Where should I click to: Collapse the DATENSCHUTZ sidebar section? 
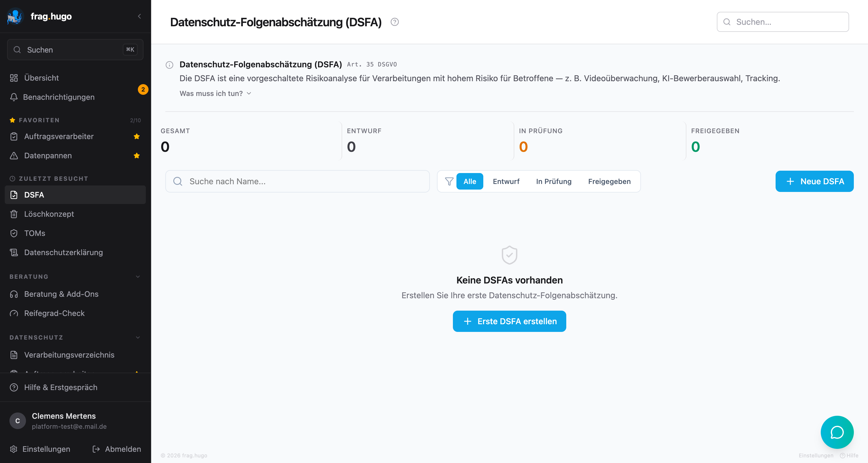(138, 337)
